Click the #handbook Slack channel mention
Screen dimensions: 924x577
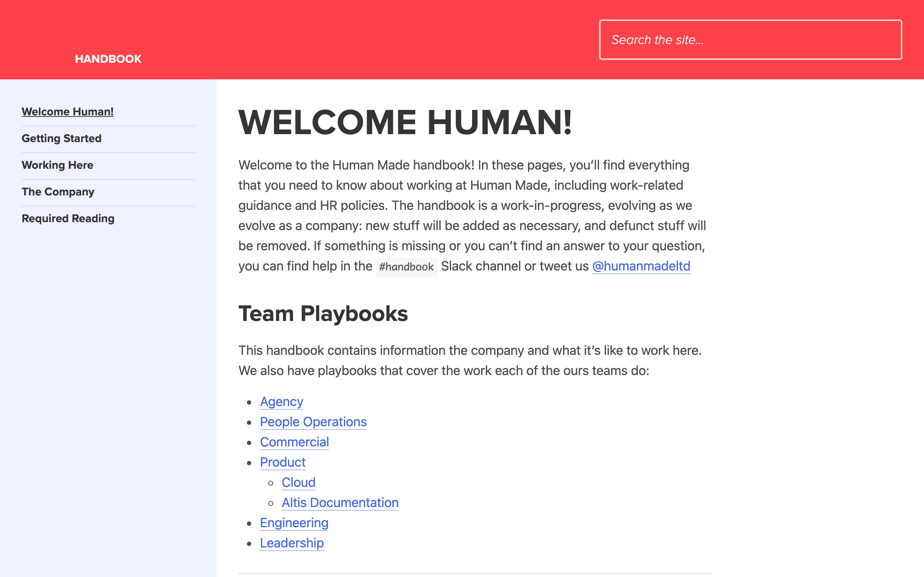[406, 267]
